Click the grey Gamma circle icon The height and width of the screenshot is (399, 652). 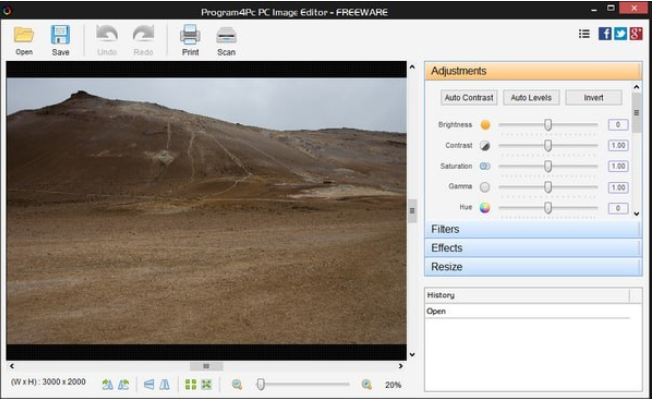485,187
